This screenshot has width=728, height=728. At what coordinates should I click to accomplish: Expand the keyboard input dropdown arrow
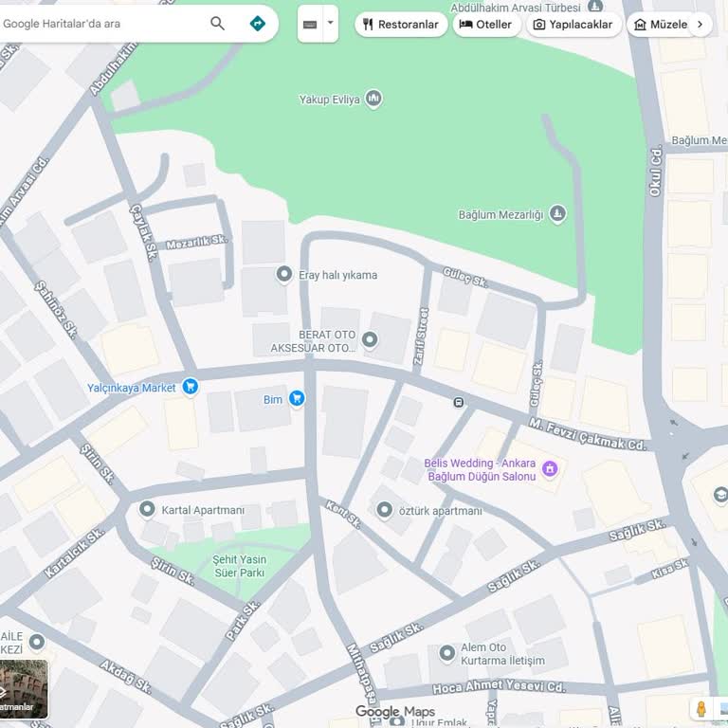(330, 23)
